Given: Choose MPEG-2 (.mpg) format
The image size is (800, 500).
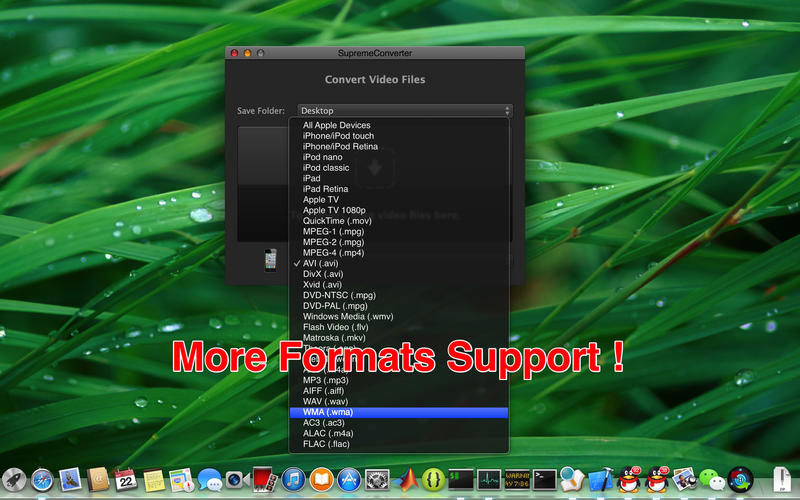Looking at the screenshot, I should click(399, 242).
